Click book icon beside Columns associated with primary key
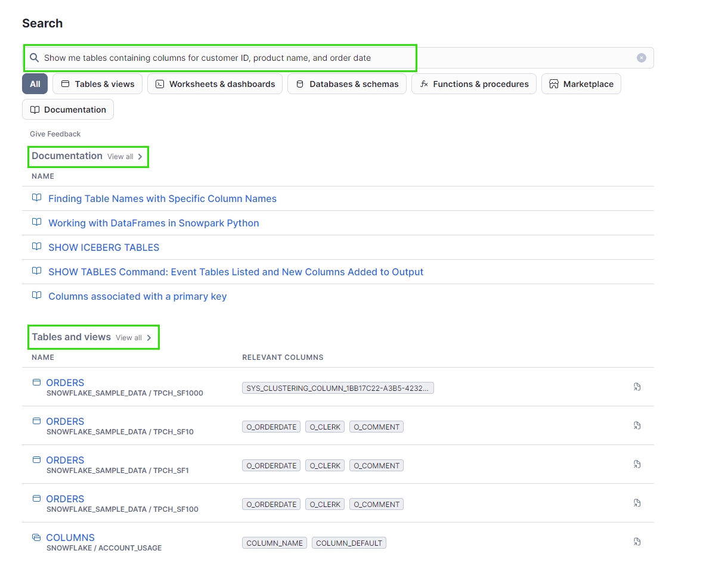 [36, 296]
